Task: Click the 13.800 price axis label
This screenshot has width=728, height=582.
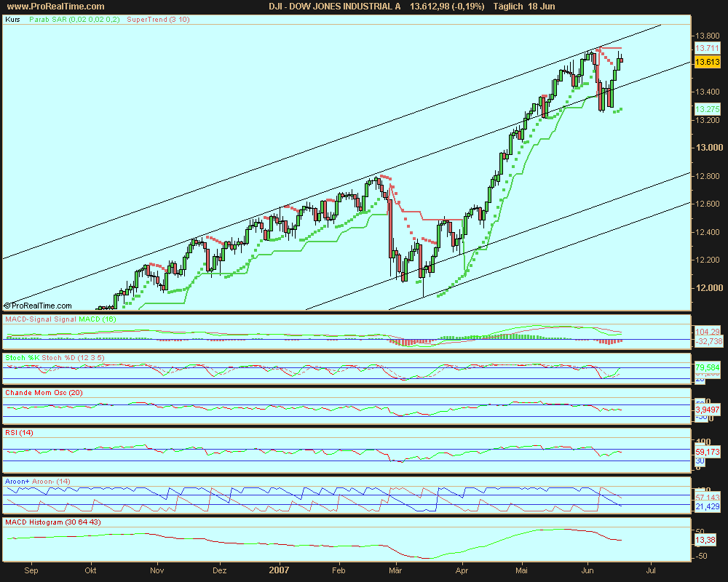Action: pyautogui.click(x=708, y=36)
